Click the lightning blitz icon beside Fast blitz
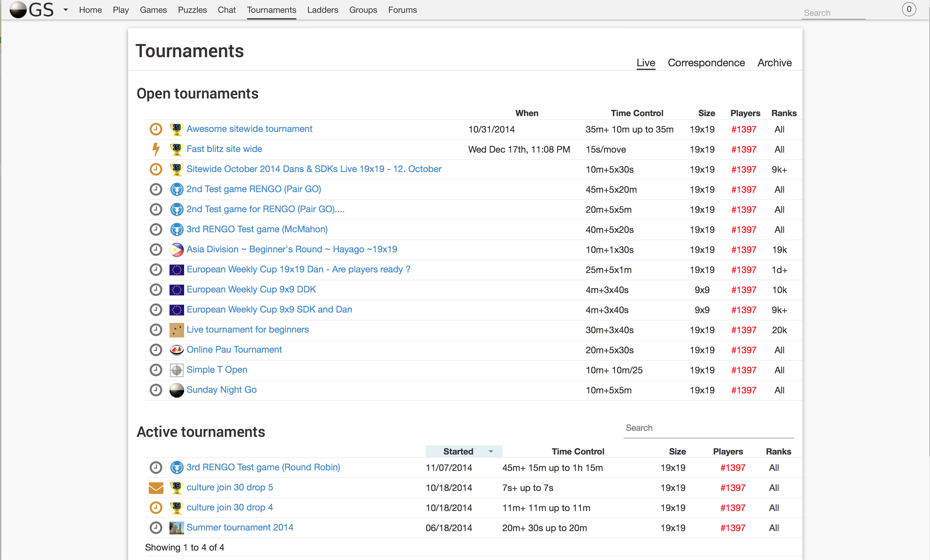The width and height of the screenshot is (930, 560). [x=156, y=149]
